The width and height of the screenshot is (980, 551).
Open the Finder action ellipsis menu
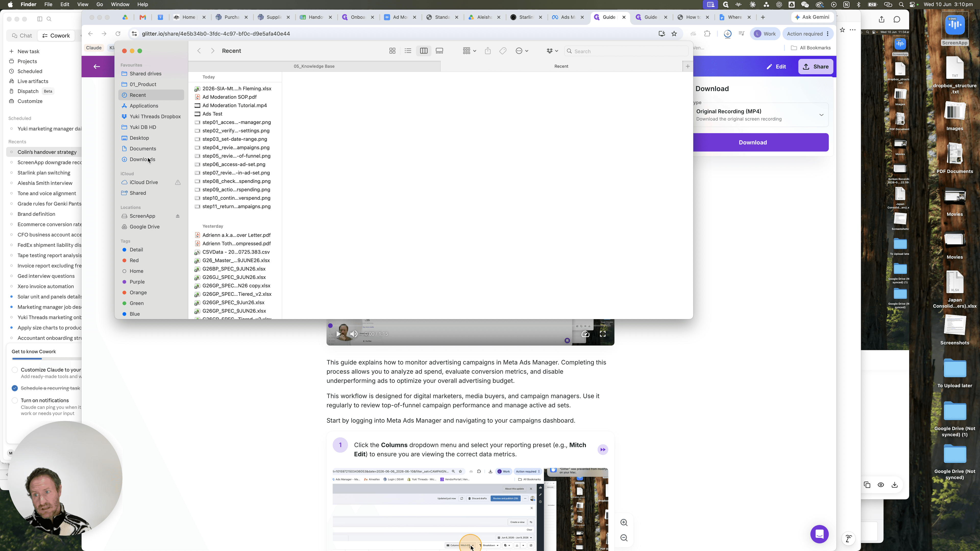point(522,51)
